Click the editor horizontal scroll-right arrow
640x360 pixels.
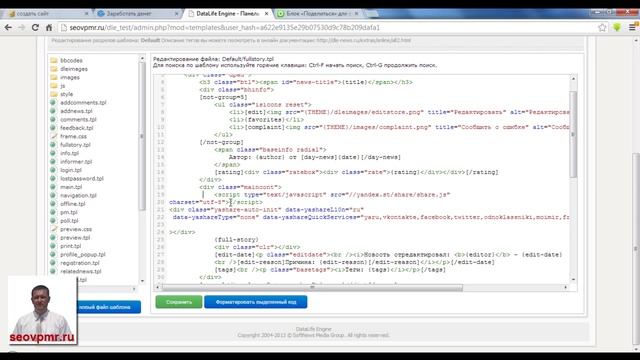click(565, 287)
